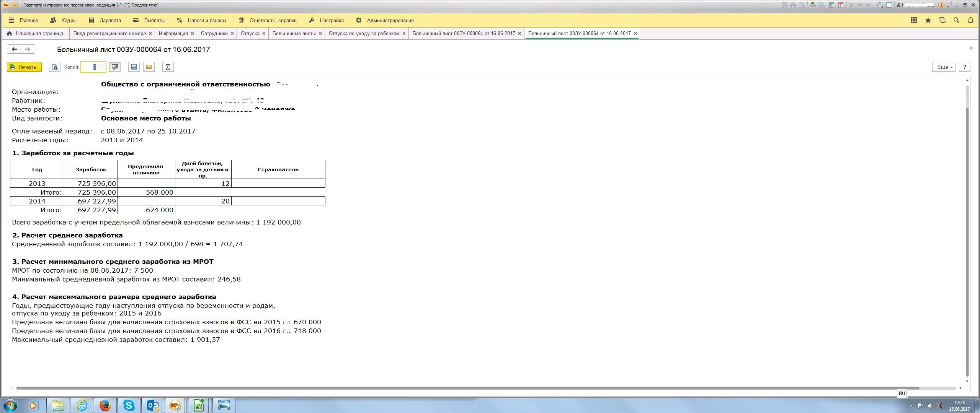Increase copies count with the up arrow

click(x=101, y=65)
